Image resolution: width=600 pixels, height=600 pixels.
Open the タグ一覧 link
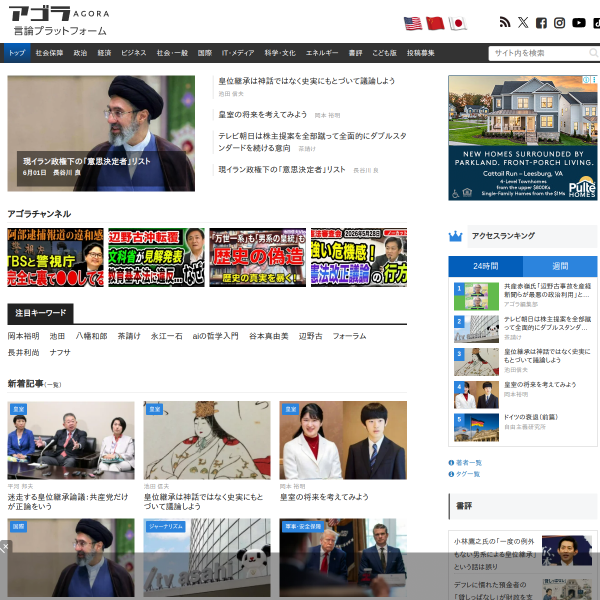tap(468, 474)
